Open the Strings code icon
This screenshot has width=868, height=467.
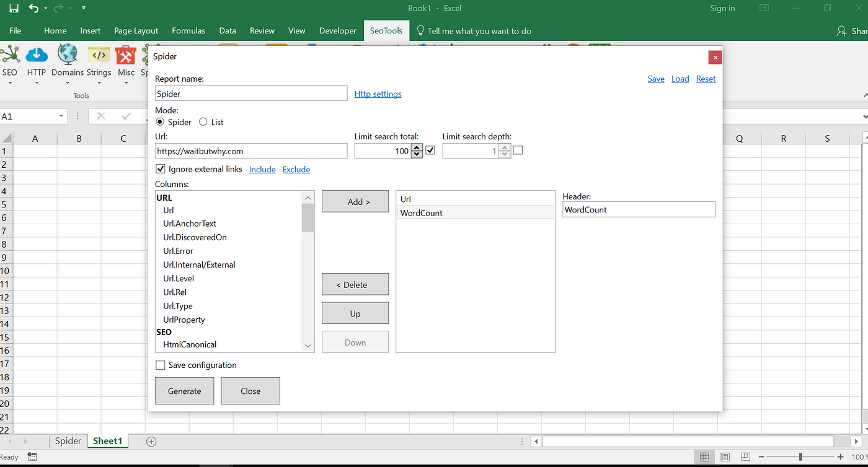99,55
